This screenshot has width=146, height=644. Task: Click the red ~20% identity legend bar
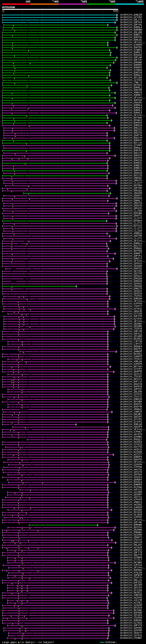(x=16, y=4)
